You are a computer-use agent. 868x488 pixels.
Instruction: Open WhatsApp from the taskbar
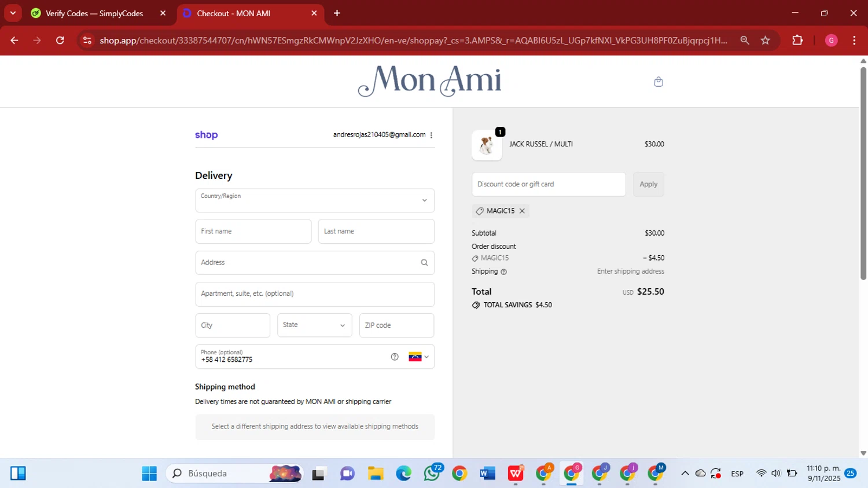click(432, 474)
